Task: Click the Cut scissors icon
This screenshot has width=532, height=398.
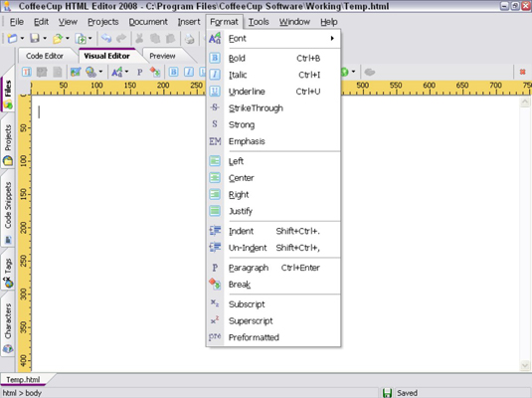Action: (x=139, y=39)
